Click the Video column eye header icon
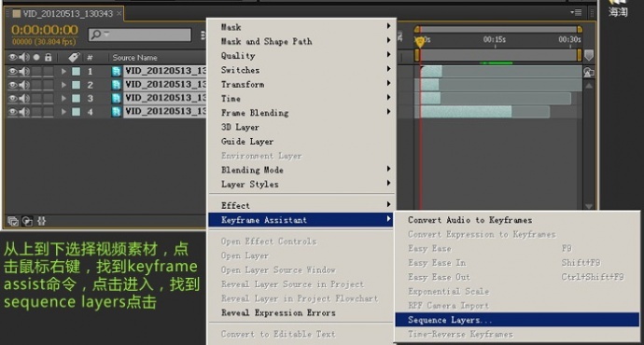644x345 pixels. [x=13, y=58]
